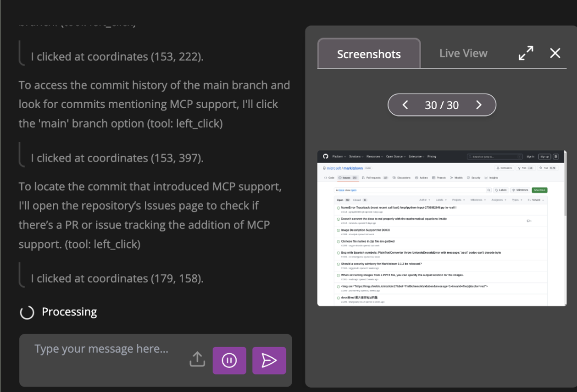Click the green New issue button in preview
Image resolution: width=577 pixels, height=392 pixels.
[539, 190]
